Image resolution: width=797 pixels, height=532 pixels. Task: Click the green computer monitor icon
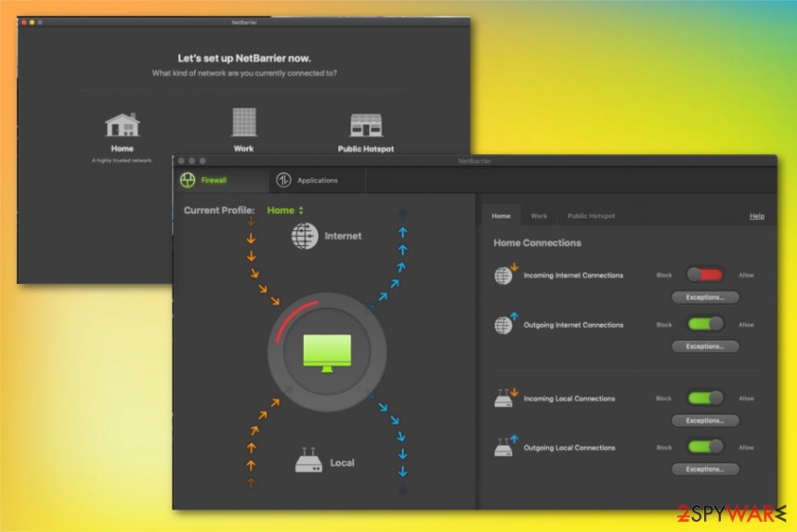[x=327, y=353]
